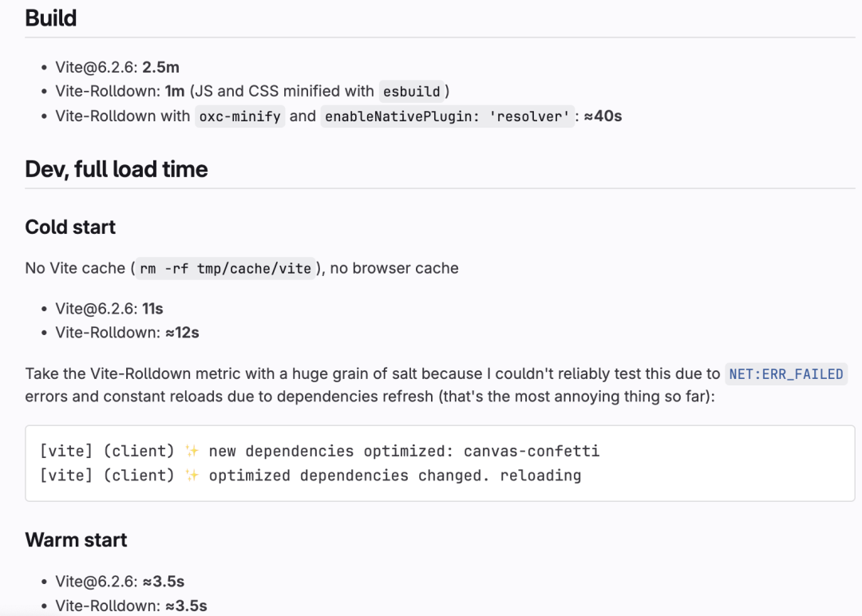Click second sparkle emoji in log block
Image resolution: width=862 pixels, height=616 pixels.
[x=192, y=476]
